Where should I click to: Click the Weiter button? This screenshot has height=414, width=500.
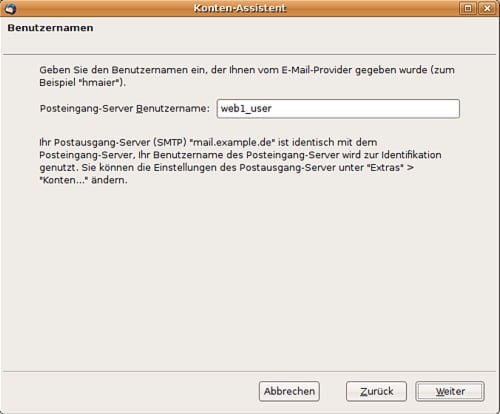[450, 391]
